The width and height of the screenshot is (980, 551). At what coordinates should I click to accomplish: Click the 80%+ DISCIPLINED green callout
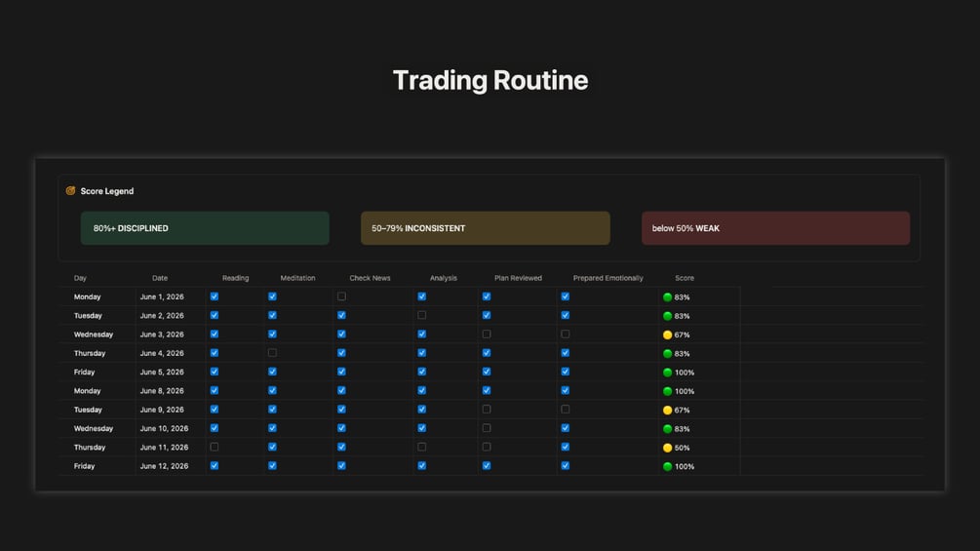coord(205,228)
